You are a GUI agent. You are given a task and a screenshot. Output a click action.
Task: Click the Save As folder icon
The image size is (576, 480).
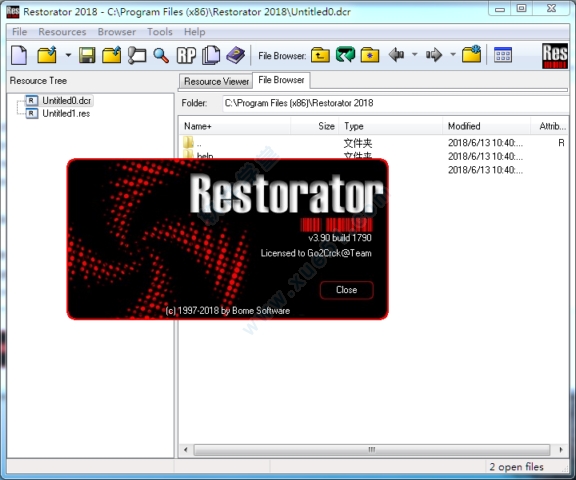click(112, 55)
